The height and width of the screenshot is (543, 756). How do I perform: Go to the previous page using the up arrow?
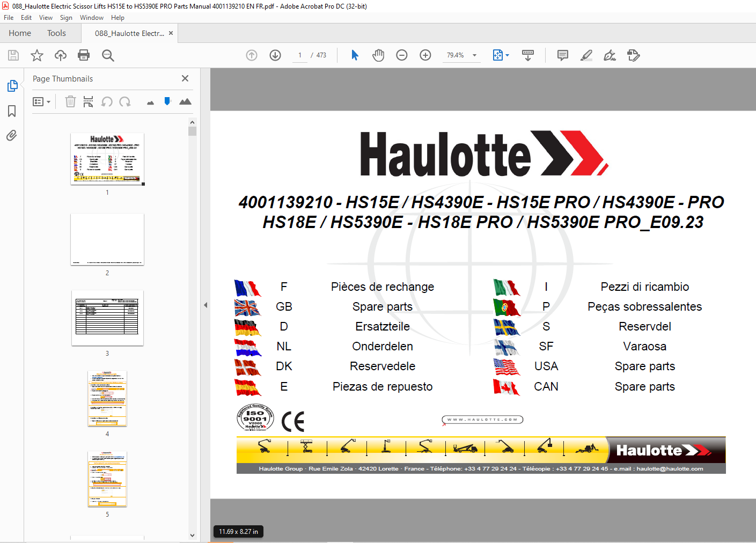(x=252, y=55)
